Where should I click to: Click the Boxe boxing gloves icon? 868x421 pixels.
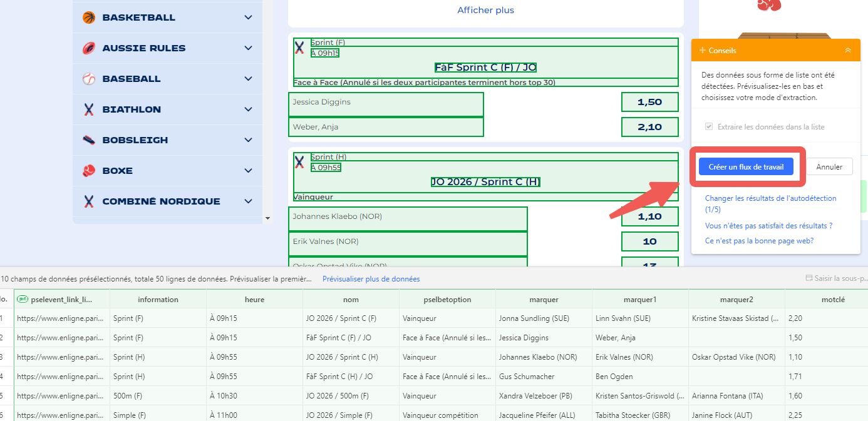88,170
